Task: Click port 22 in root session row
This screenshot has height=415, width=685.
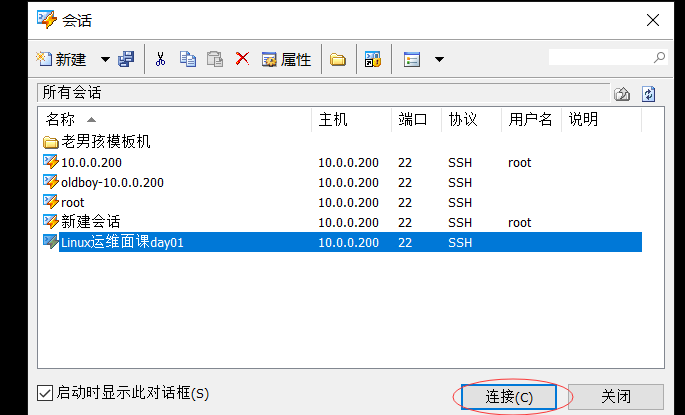Action: pyautogui.click(x=405, y=203)
